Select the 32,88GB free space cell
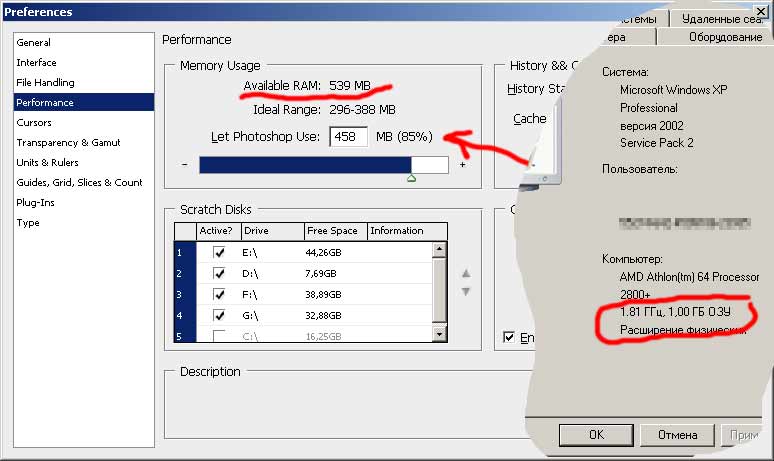Viewport: 774px width, 461px height. coord(323,315)
